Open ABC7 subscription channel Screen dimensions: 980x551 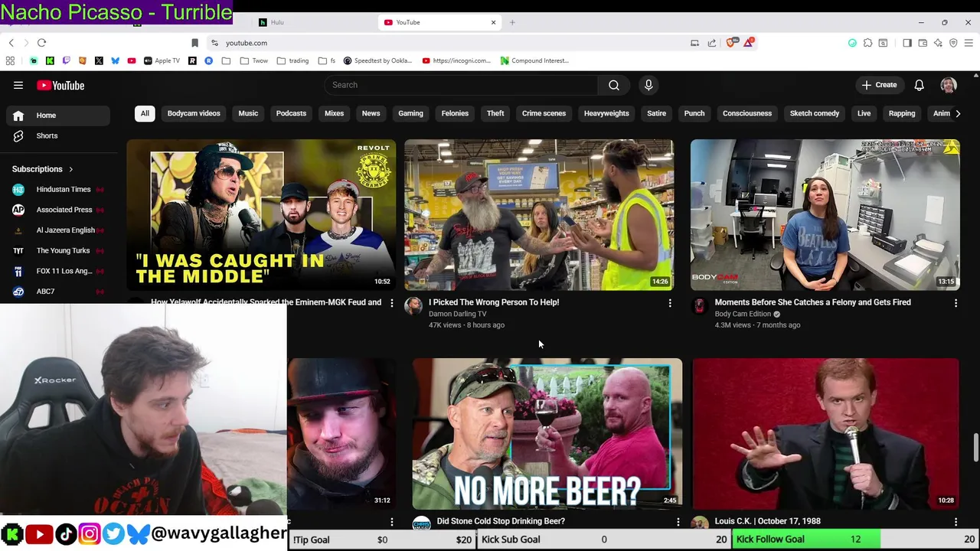coord(57,292)
